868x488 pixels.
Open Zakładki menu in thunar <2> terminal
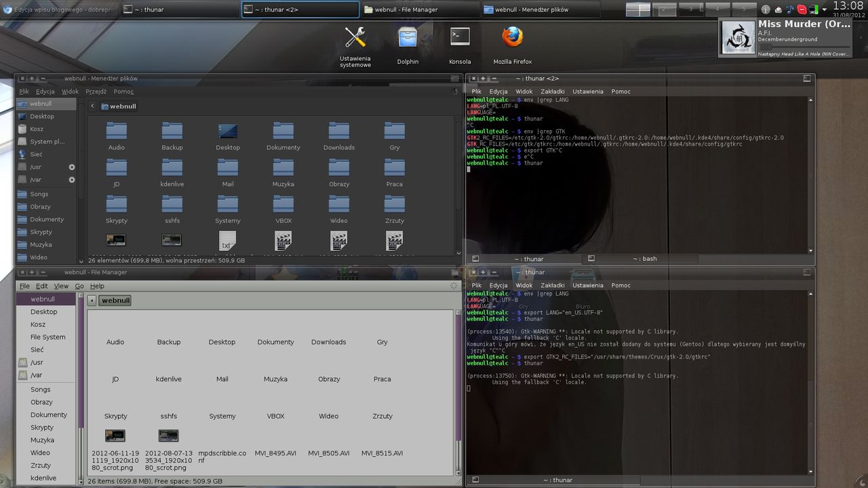click(x=553, y=91)
